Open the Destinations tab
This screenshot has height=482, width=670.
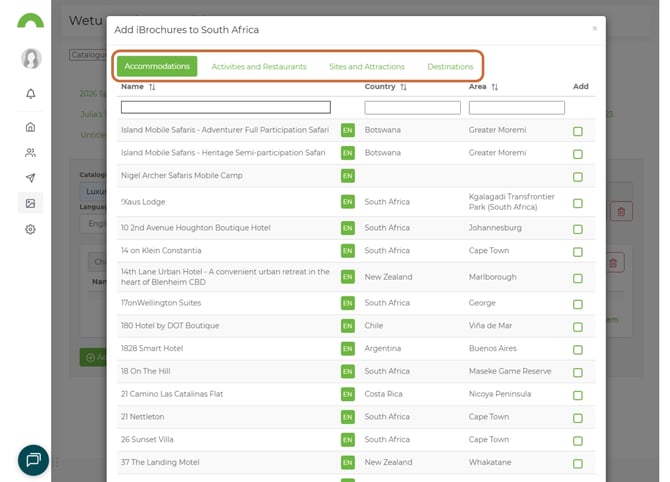[450, 67]
